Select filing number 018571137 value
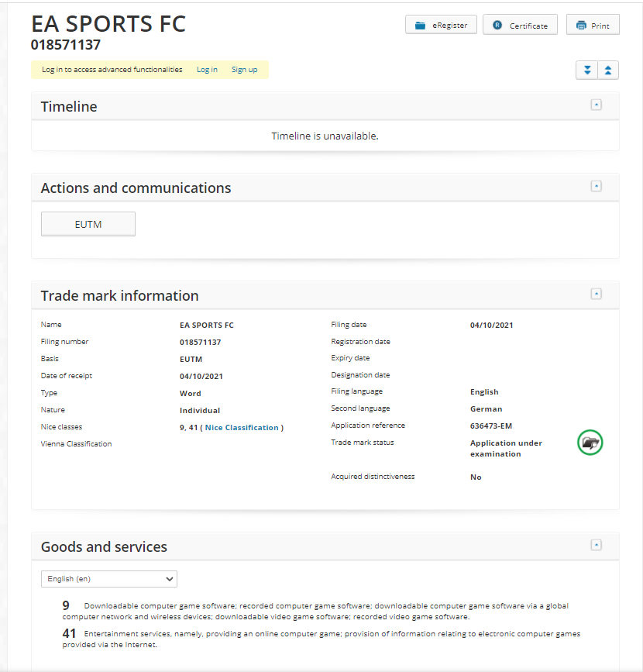 (200, 342)
